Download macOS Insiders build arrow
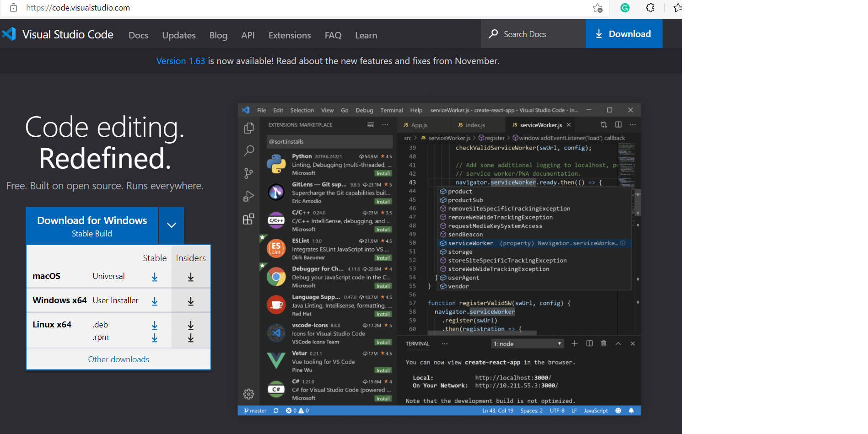Image resolution: width=868 pixels, height=434 pixels. pos(191,277)
